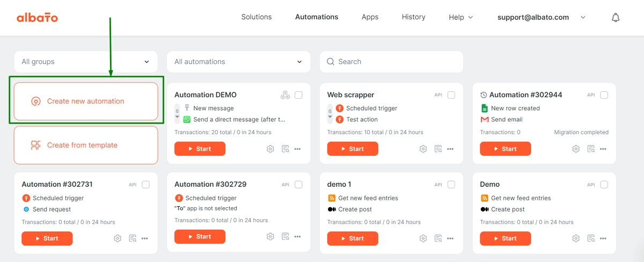Open more options for demo 1
644x262 pixels.
click(x=450, y=238)
